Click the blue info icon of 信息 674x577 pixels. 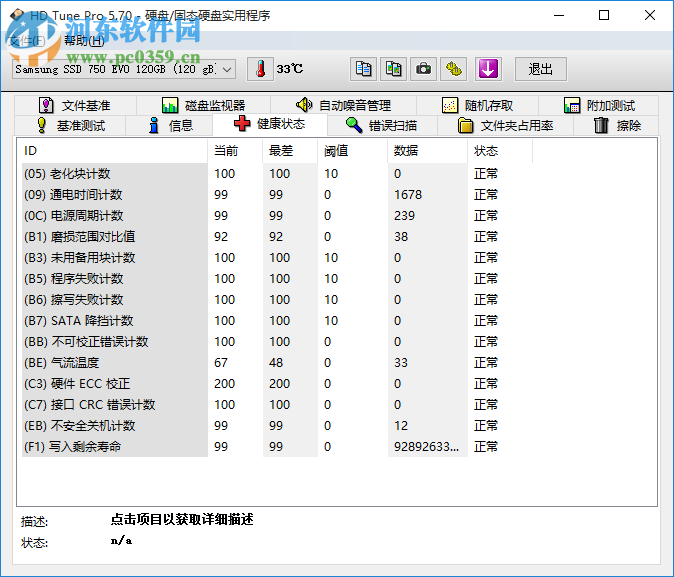(x=153, y=126)
